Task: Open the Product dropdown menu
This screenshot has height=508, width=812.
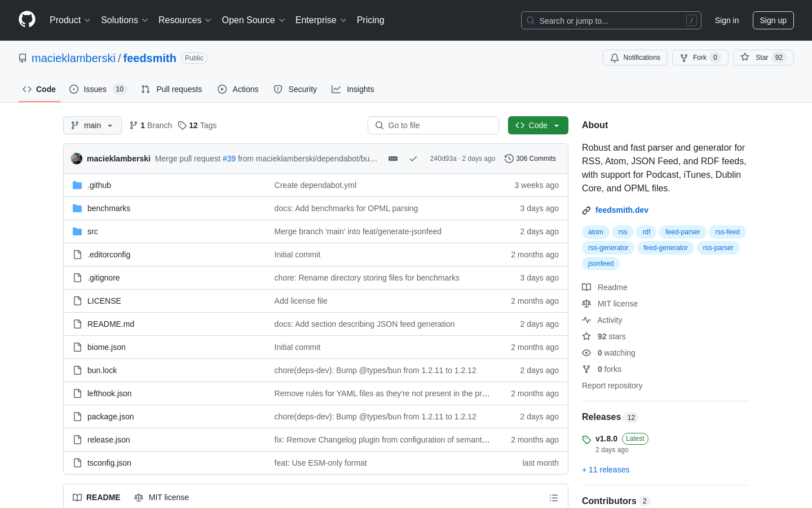Action: [x=70, y=20]
